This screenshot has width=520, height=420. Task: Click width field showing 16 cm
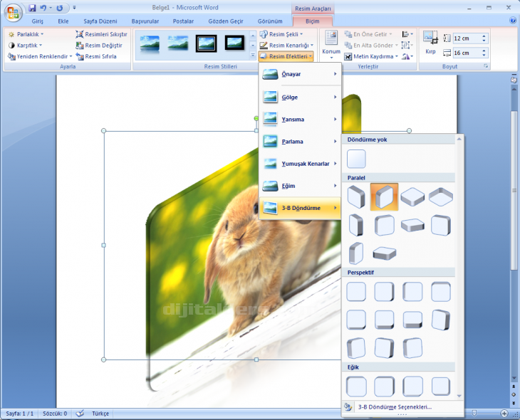click(467, 53)
